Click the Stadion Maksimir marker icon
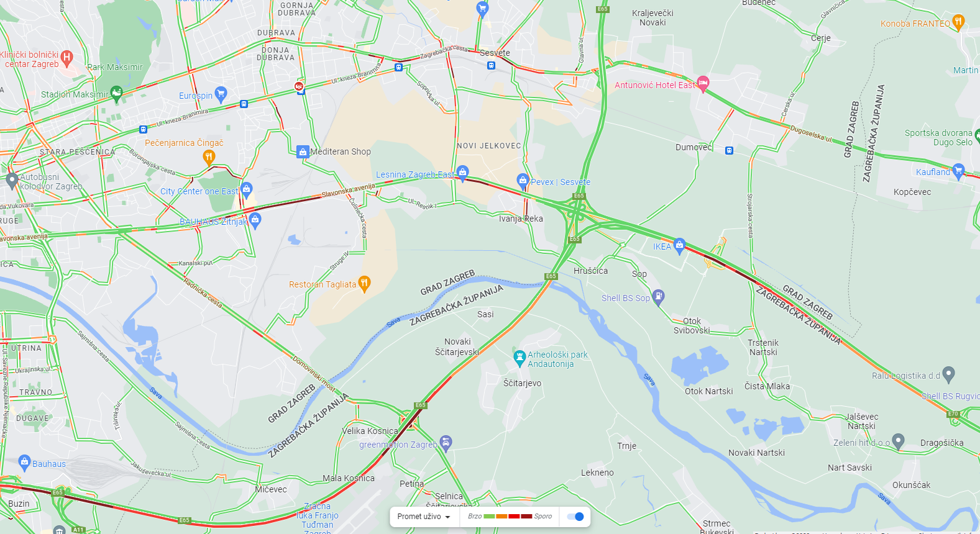The image size is (980, 534). coord(116,94)
